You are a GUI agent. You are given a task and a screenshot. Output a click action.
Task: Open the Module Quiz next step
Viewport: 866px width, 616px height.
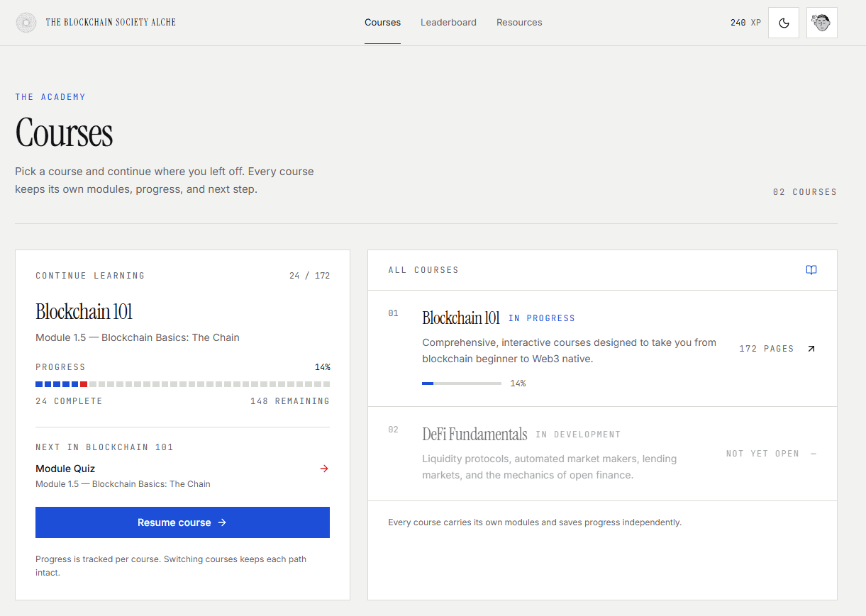pos(182,476)
